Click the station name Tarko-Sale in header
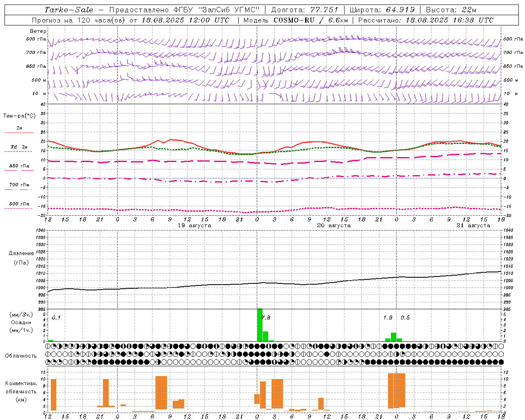The width and height of the screenshot is (525, 420). click(x=68, y=10)
